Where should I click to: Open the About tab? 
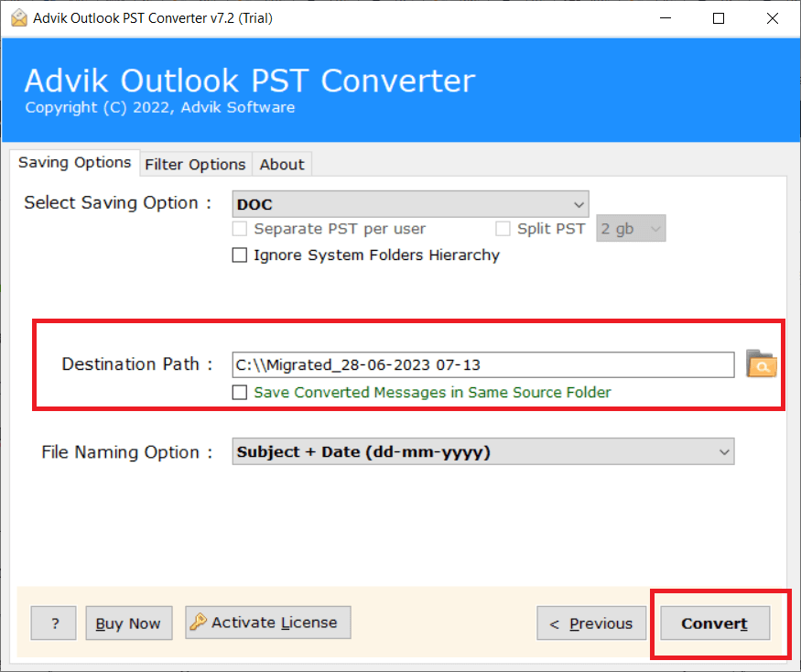(x=281, y=164)
